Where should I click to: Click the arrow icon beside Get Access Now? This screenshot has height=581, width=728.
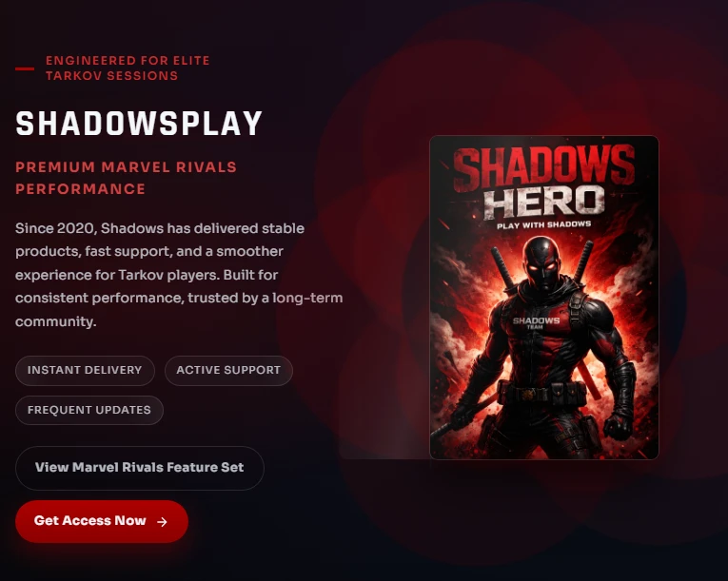162,522
